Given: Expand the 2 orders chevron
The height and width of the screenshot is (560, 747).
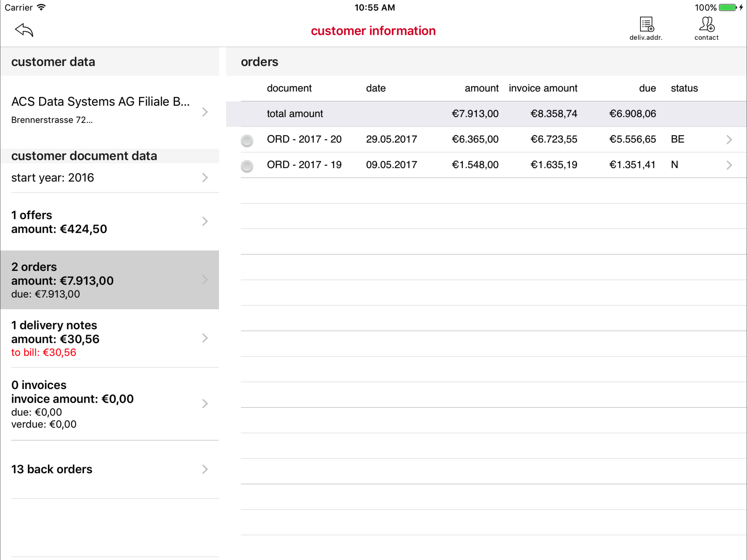Looking at the screenshot, I should (205, 280).
